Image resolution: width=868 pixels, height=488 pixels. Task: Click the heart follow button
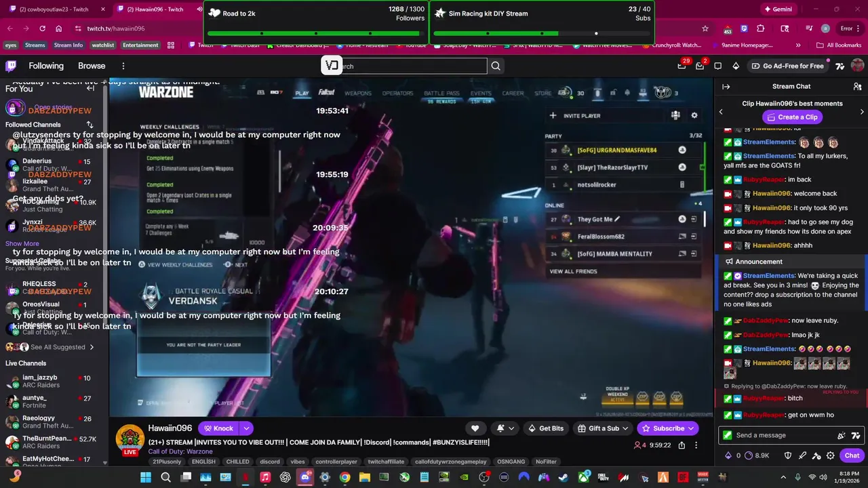point(475,428)
